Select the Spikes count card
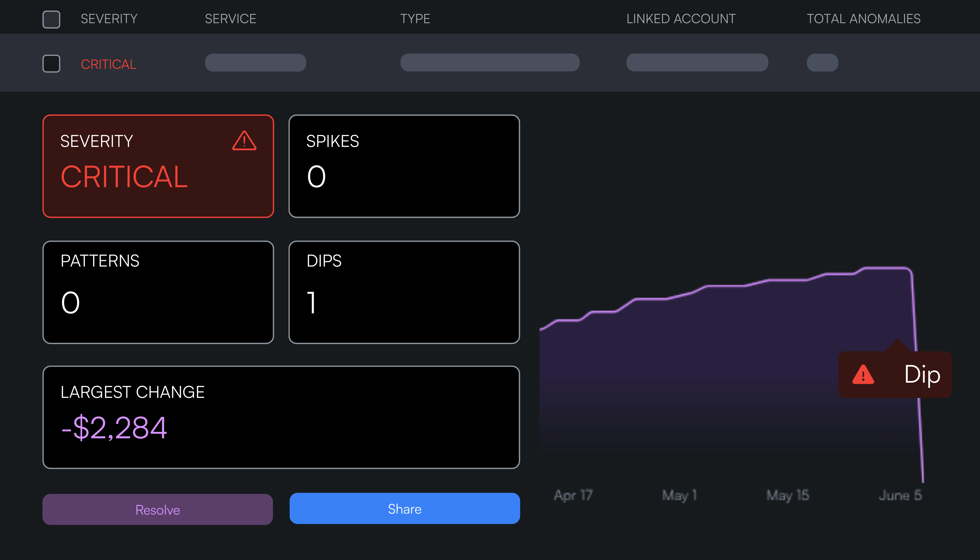Viewport: 980px width, 560px height. (404, 166)
